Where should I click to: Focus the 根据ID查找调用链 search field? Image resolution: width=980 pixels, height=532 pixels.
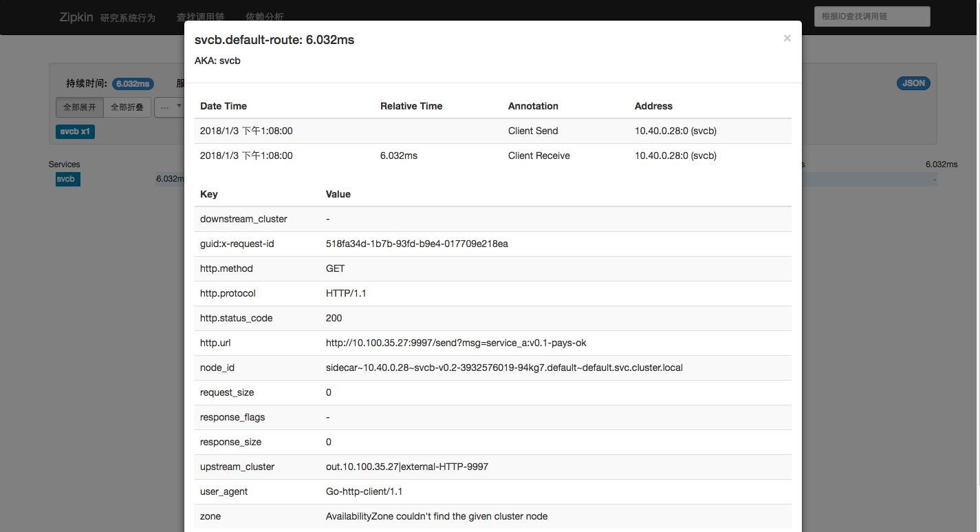tap(872, 17)
